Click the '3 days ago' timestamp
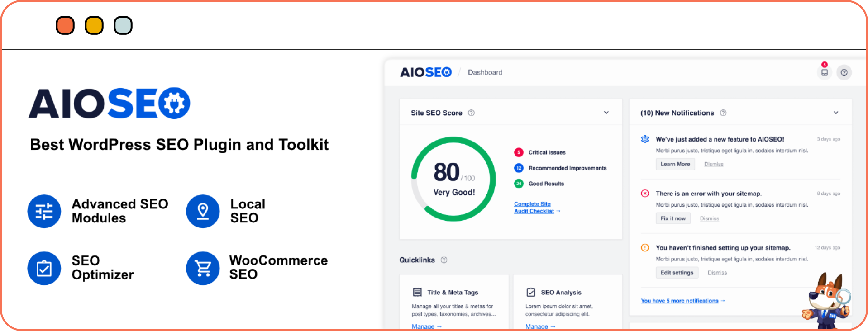The height and width of the screenshot is (331, 868). click(x=828, y=139)
